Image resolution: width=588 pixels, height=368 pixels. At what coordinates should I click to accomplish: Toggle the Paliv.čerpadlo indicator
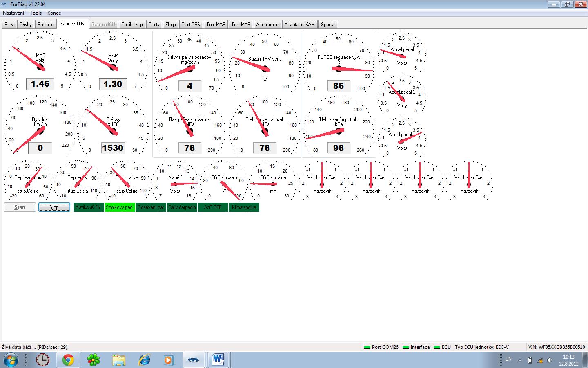tap(182, 207)
